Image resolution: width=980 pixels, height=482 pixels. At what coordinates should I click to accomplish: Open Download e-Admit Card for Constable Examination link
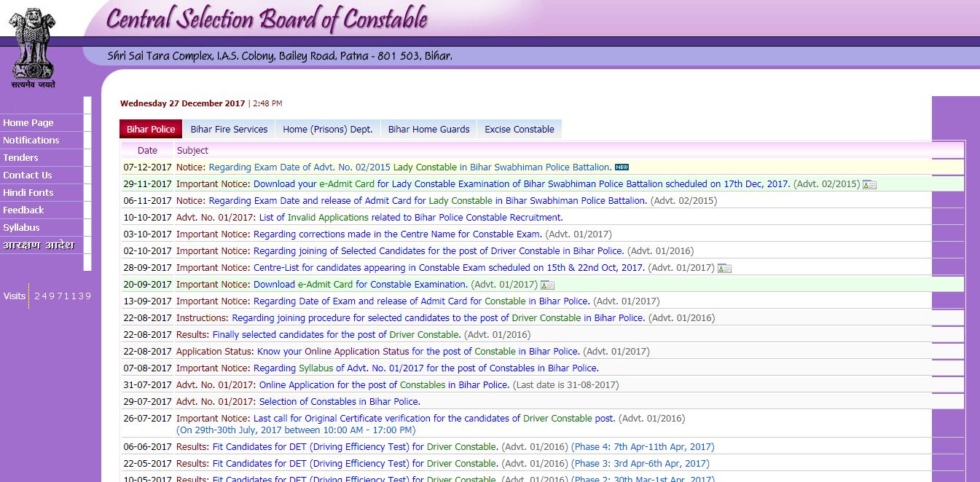361,285
